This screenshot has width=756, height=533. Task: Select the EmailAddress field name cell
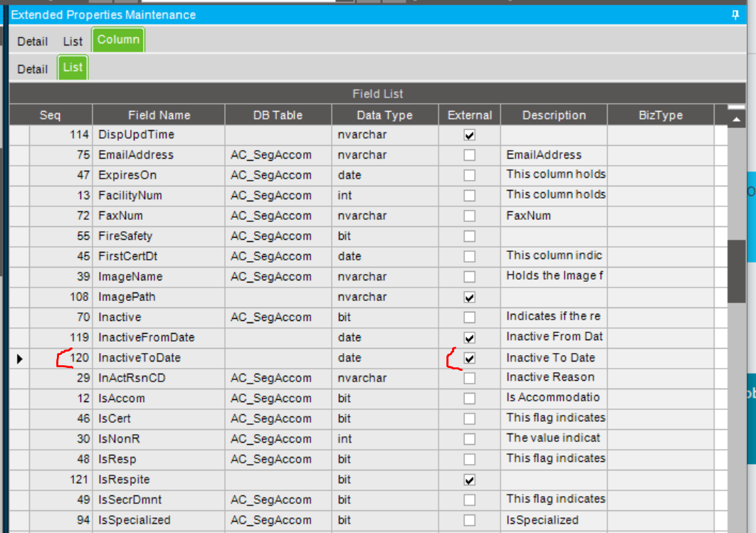click(159, 155)
